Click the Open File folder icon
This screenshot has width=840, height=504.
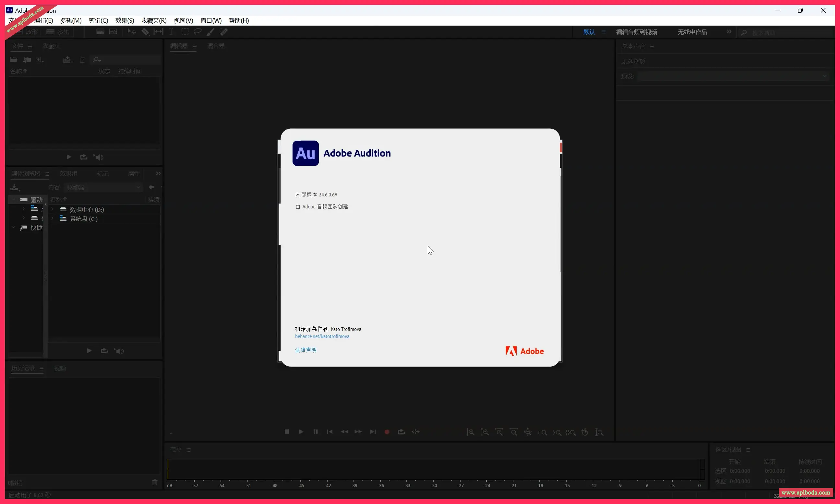pyautogui.click(x=14, y=60)
